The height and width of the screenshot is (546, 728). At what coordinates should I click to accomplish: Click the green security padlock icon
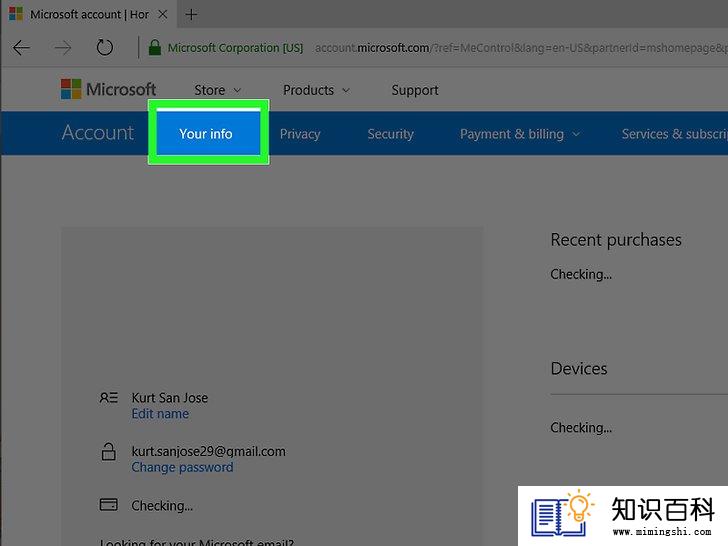[155, 47]
